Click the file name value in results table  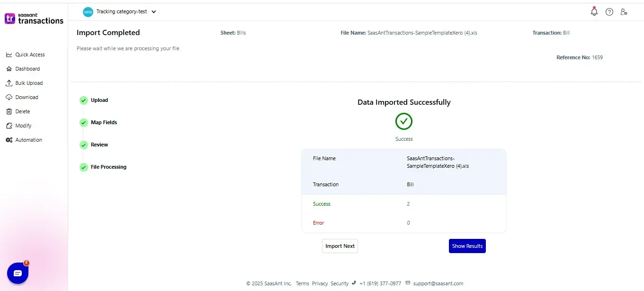(x=438, y=162)
